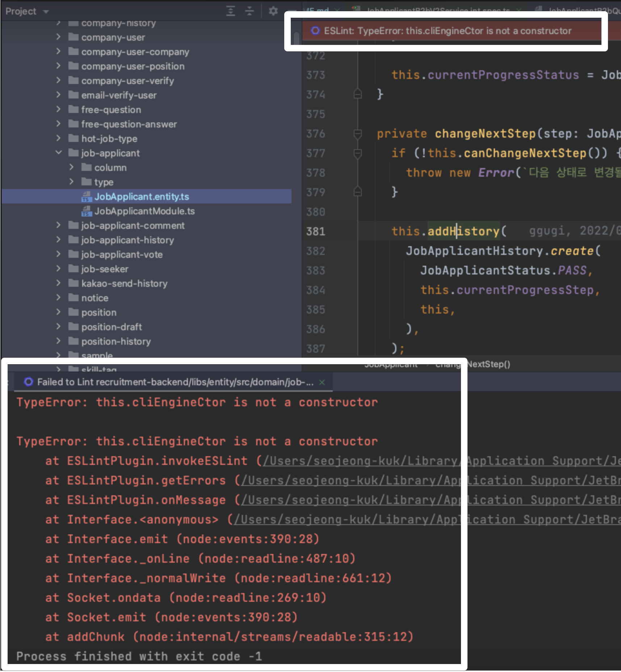
Task: Expand the company-user-position folder
Action: tap(58, 66)
